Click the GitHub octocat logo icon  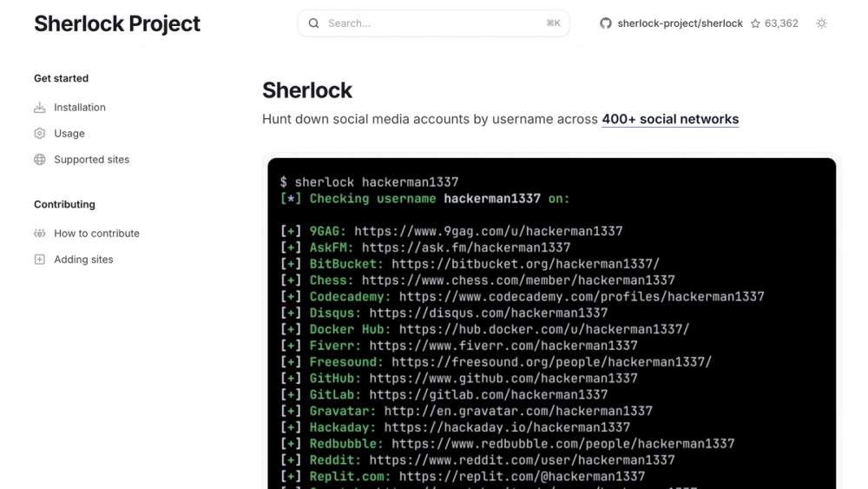point(606,23)
